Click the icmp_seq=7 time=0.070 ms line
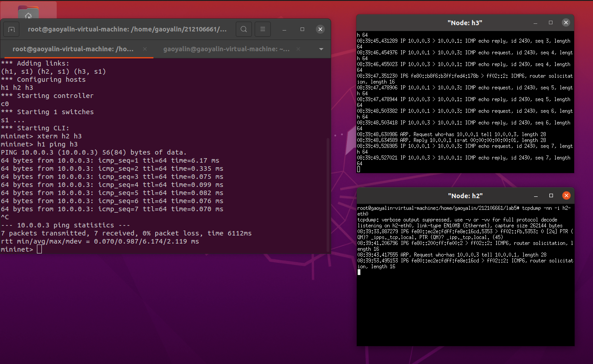The image size is (593, 364). pyautogui.click(x=112, y=209)
